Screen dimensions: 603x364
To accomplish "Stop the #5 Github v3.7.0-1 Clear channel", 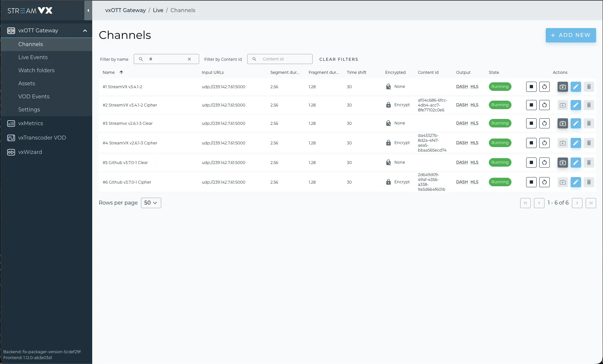I will pyautogui.click(x=531, y=162).
